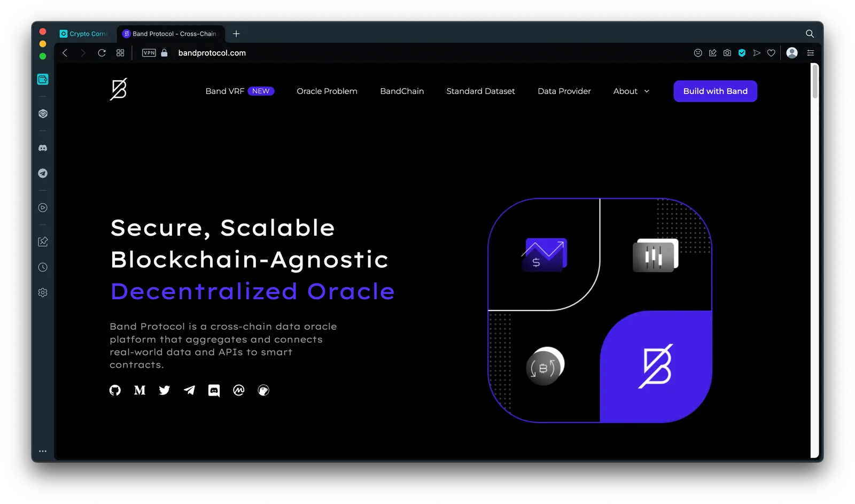The width and height of the screenshot is (855, 504).
Task: Open browser settings gear in sidebar
Action: pyautogui.click(x=43, y=293)
